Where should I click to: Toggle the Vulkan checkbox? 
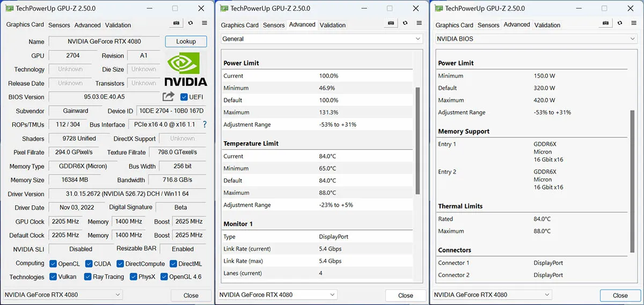(53, 277)
